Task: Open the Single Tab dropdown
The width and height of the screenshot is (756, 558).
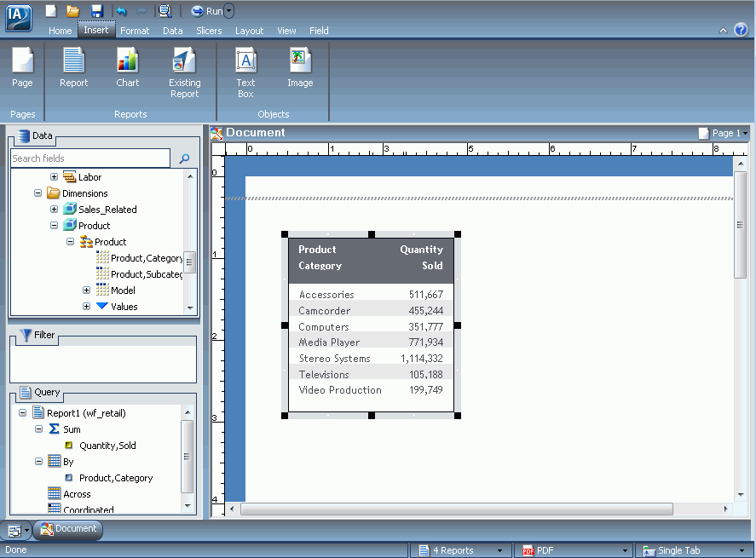Action: (x=742, y=550)
